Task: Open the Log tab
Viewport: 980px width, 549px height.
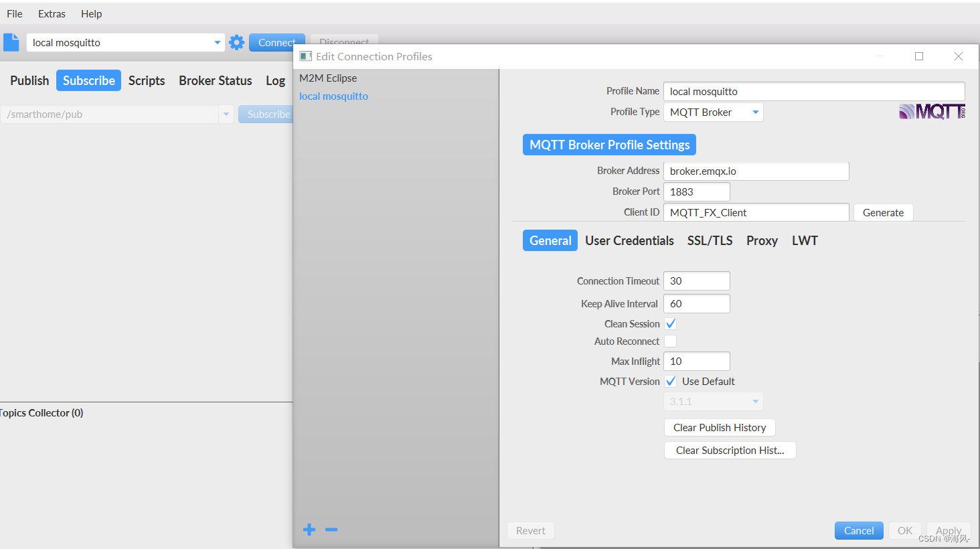Action: coord(275,80)
